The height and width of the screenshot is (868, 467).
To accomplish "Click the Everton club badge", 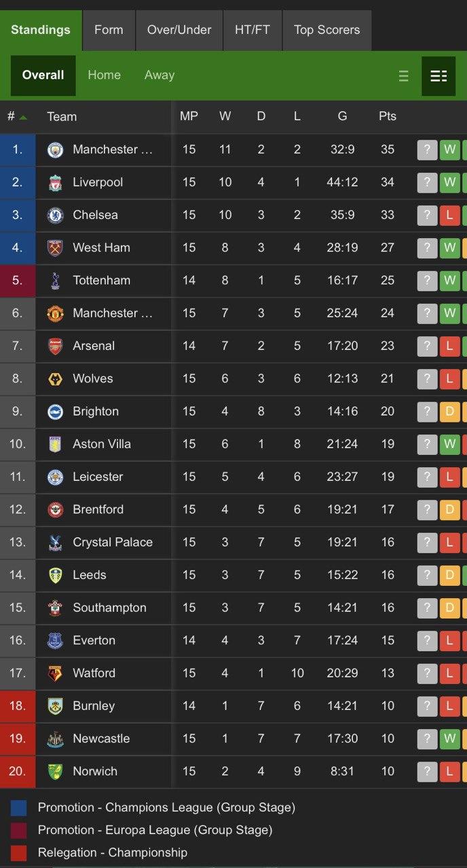I will tap(55, 640).
